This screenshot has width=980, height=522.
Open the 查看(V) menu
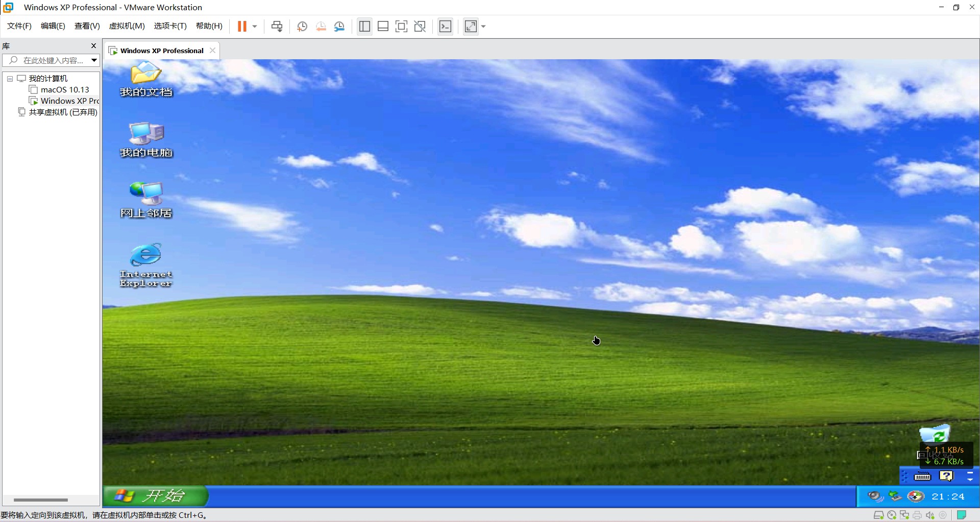(87, 26)
